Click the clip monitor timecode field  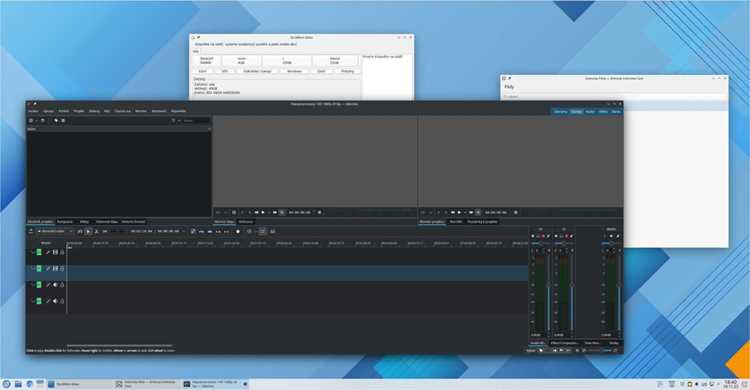[299, 212]
